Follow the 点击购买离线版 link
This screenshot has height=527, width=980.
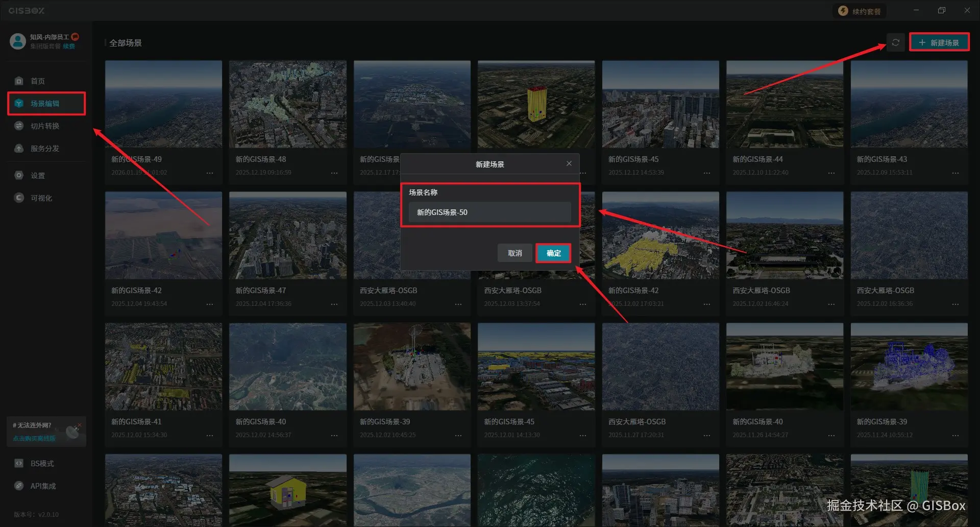point(34,438)
